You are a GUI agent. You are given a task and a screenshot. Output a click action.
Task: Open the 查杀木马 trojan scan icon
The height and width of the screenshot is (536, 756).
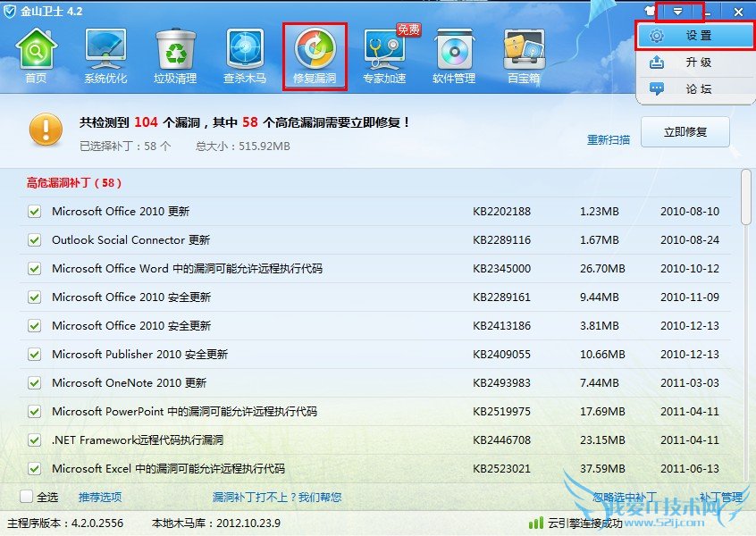[245, 56]
